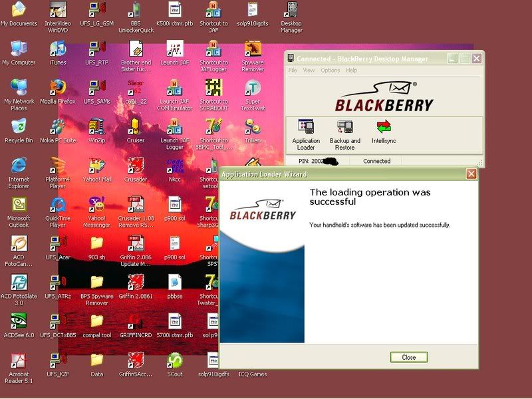This screenshot has width=532, height=399.
Task: Select the ACD FotoCan desktop shortcut
Action: 19,251
